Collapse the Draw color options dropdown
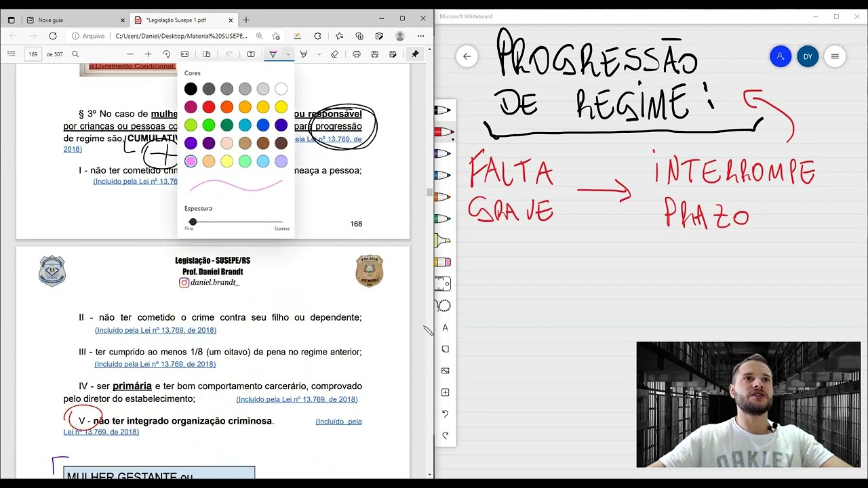This screenshot has width=868, height=488. tap(288, 54)
